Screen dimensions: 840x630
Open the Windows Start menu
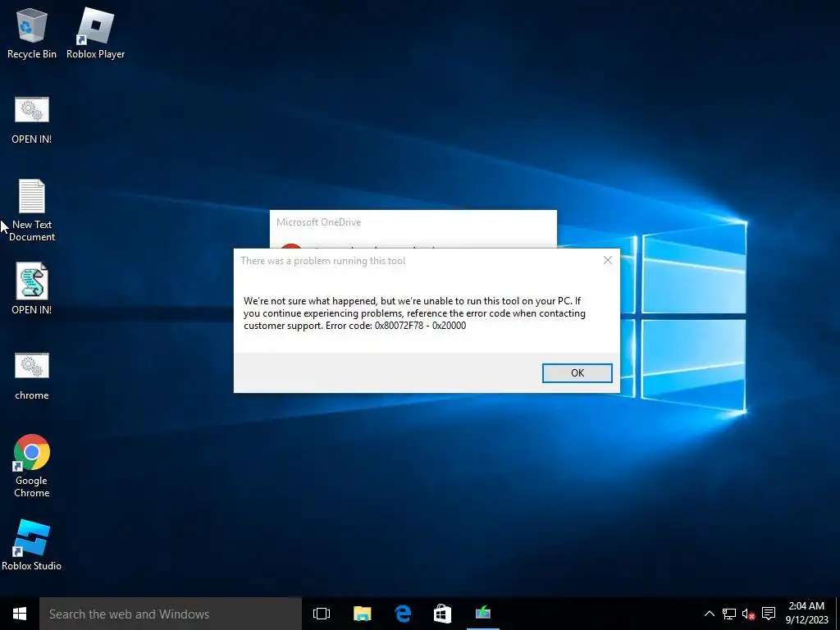click(20, 614)
